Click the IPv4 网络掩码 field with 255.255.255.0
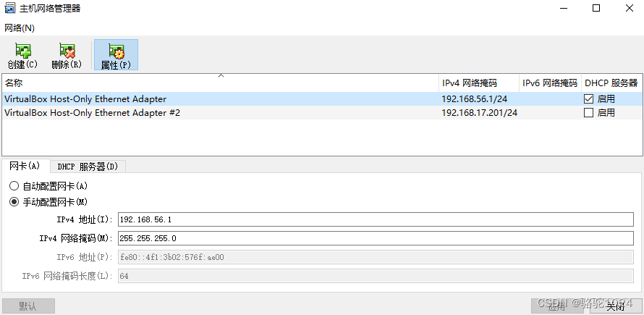 376,238
